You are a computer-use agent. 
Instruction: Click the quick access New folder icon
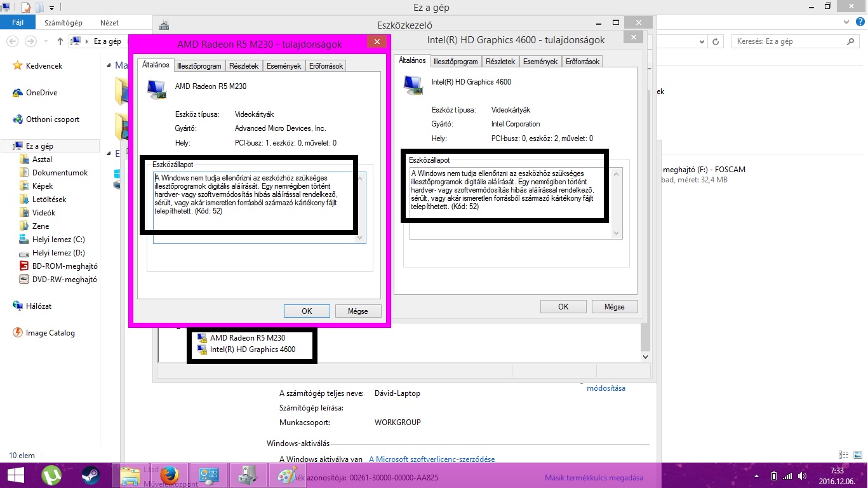coord(39,8)
